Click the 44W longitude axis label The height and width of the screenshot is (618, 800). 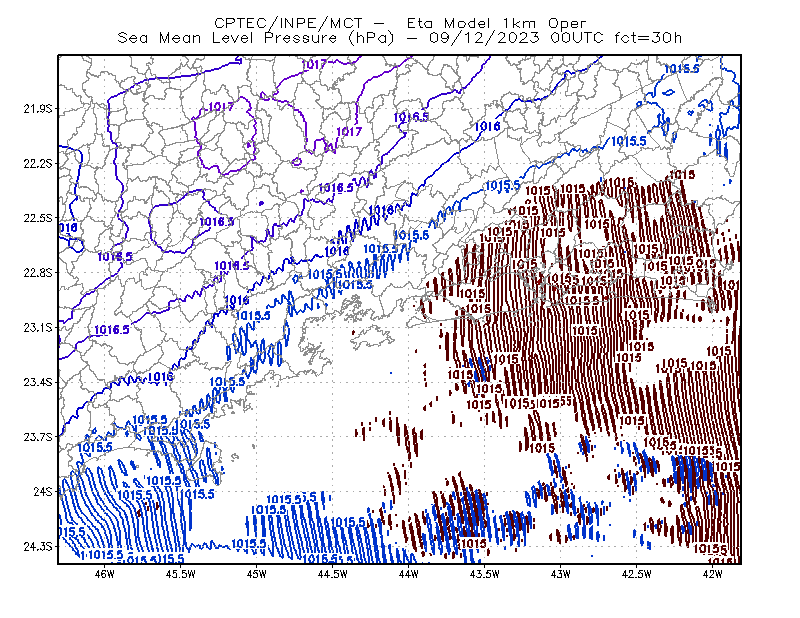click(408, 574)
